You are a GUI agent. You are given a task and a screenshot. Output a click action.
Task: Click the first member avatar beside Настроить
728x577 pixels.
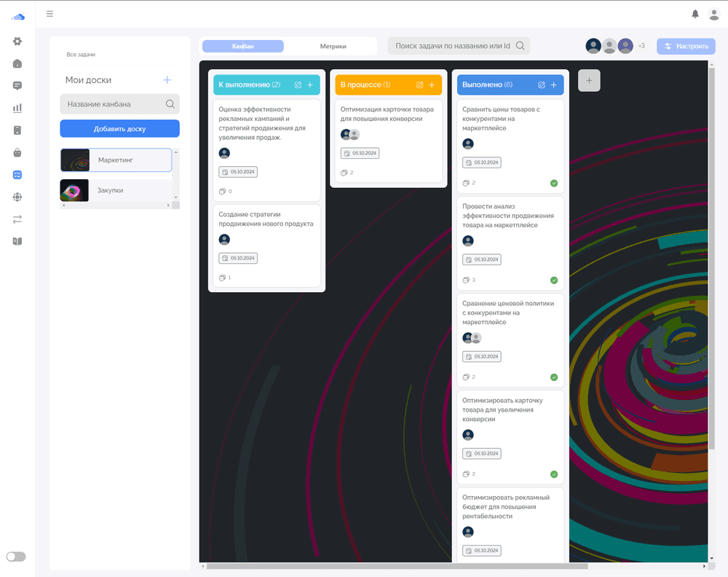tap(593, 45)
